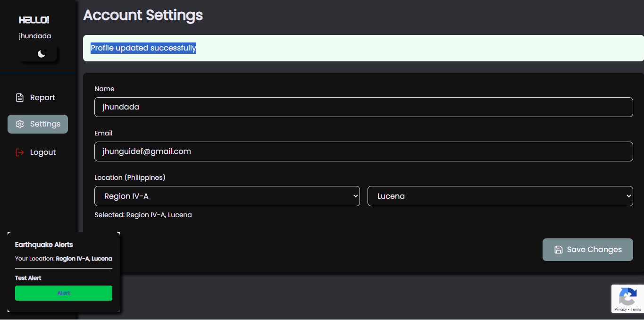Open the reCAPTCHA Terms link

(636, 309)
